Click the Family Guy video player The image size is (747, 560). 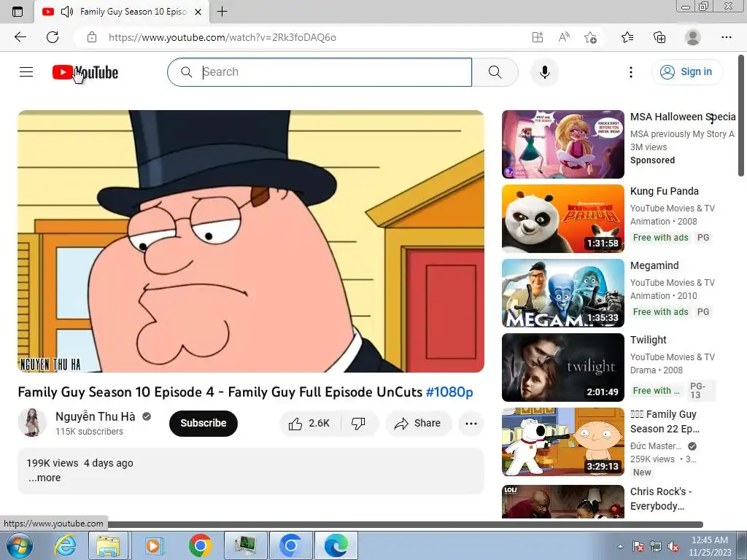coord(251,241)
